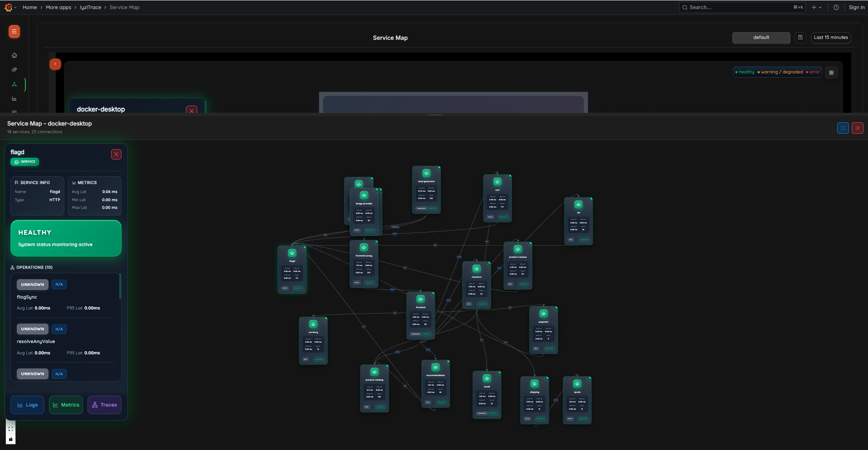Open Traces for the flagd service
Image resolution: width=868 pixels, height=450 pixels.
pos(104,405)
